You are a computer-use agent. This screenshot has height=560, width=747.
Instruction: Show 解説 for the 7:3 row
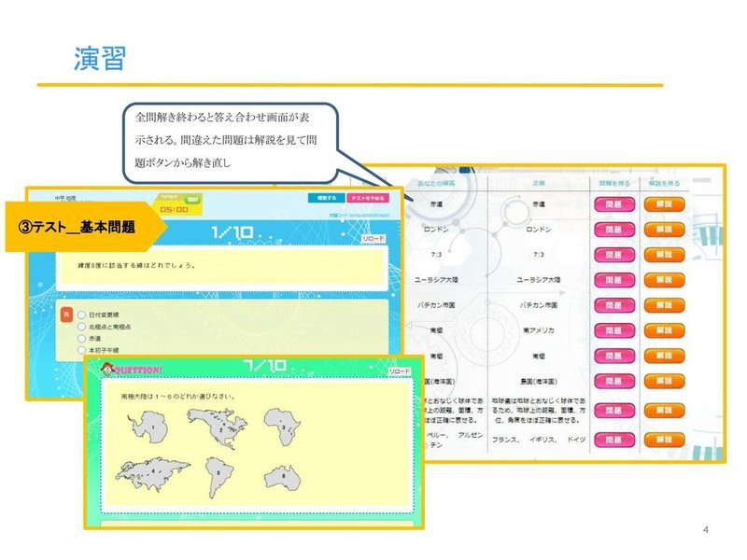point(664,255)
